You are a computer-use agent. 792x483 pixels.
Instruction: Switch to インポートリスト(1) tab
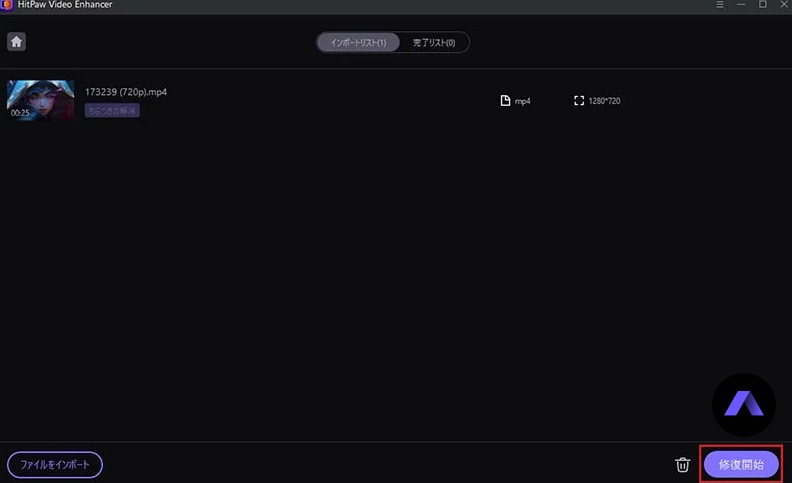pyautogui.click(x=358, y=42)
